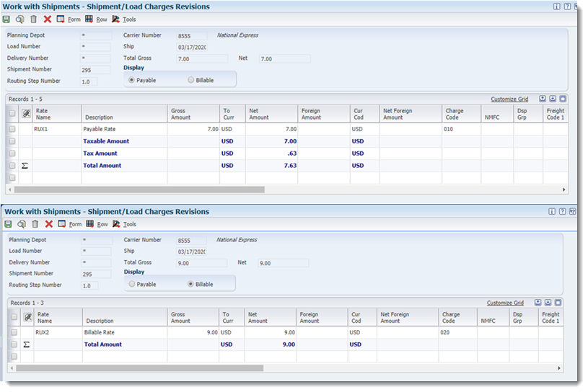
Task: Open the Row menu in upper window
Action: pyautogui.click(x=102, y=19)
